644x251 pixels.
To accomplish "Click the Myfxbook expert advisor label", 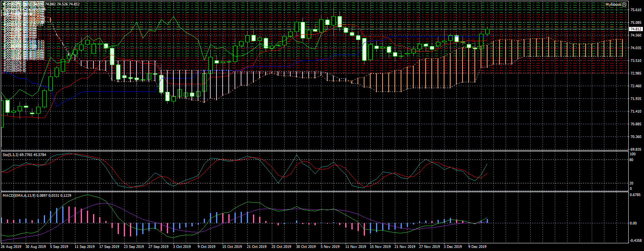I will [x=613, y=5].
